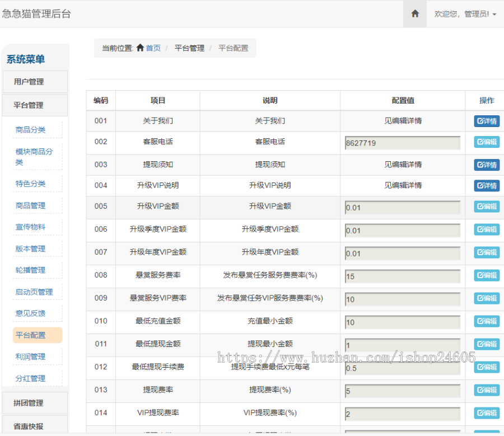Open the 管理员 user dropdown menu
Screen dimensions: 504x436
click(x=465, y=14)
